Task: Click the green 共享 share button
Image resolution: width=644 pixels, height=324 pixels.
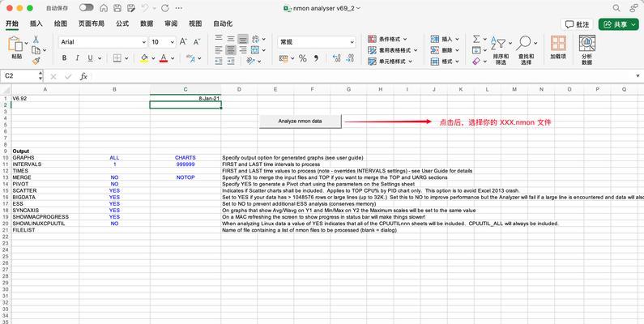Action: pyautogui.click(x=618, y=24)
